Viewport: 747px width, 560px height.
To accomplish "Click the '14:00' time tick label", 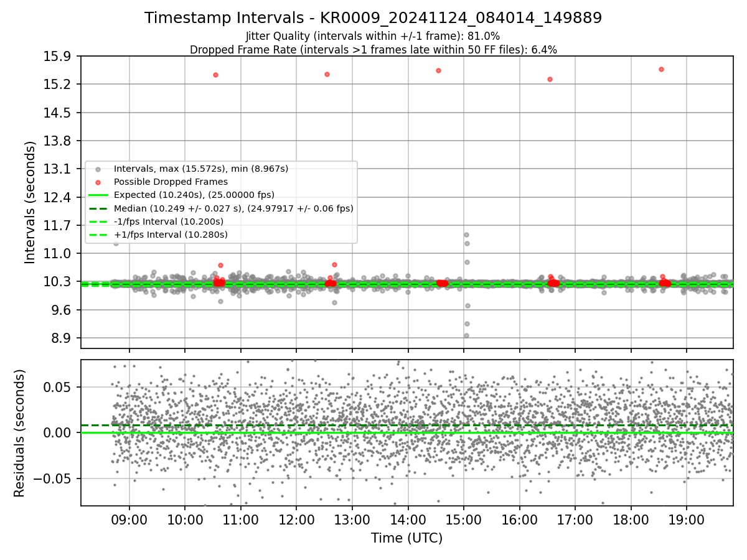I will coord(408,520).
